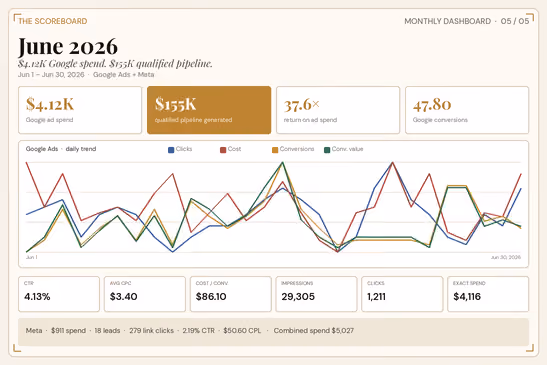Click the IMPRESSIONS 29,305 tile
The image size is (547, 365).
click(316, 294)
